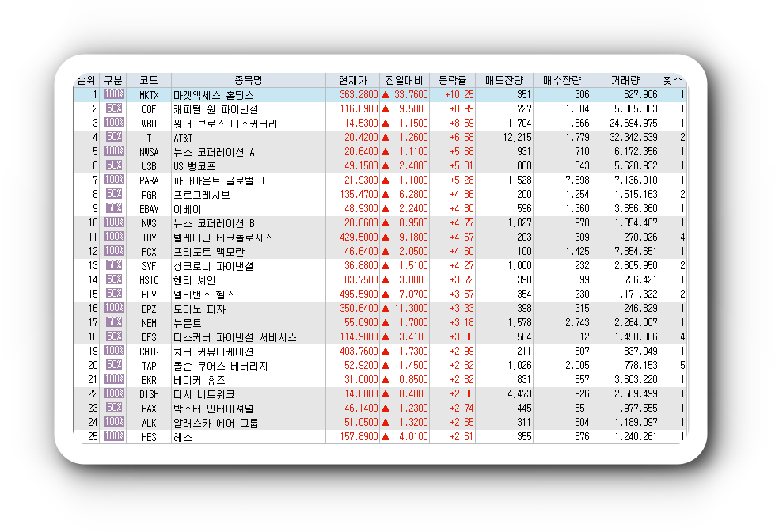Select stock name 헤스

coord(182,436)
